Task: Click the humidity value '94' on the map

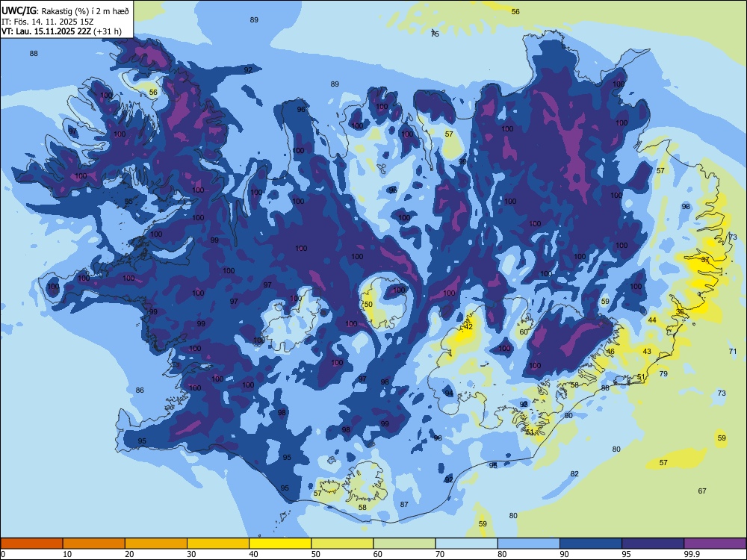Action: (449, 393)
